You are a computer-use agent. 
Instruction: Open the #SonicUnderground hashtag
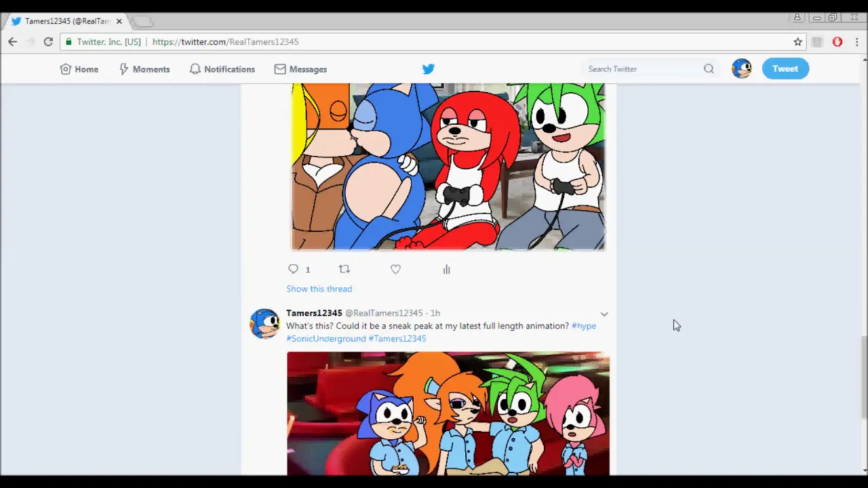coord(325,338)
